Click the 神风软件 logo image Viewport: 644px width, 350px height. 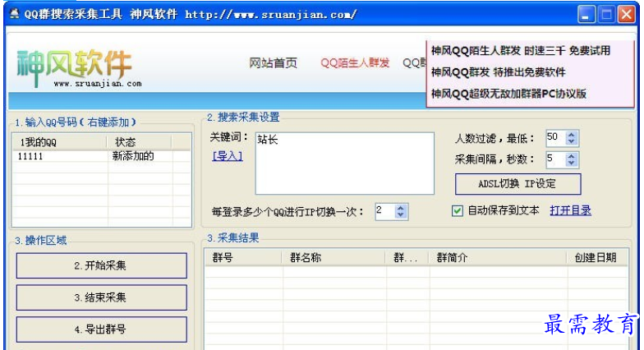click(79, 67)
